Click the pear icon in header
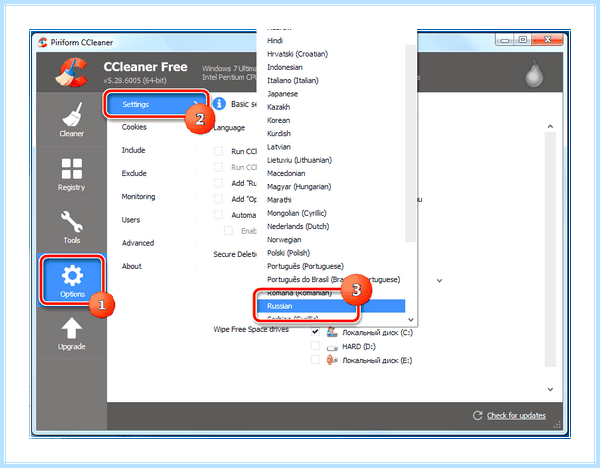This screenshot has width=600, height=468. click(534, 74)
